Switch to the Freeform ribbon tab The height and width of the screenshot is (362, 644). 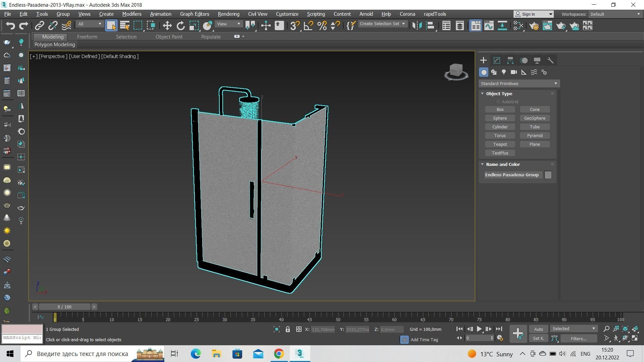tap(87, 37)
